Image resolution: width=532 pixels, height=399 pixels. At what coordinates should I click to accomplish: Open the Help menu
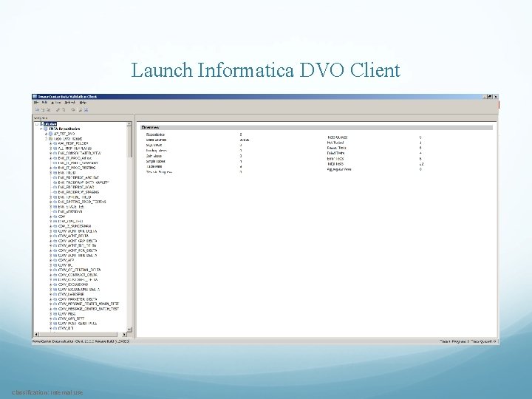pos(83,102)
